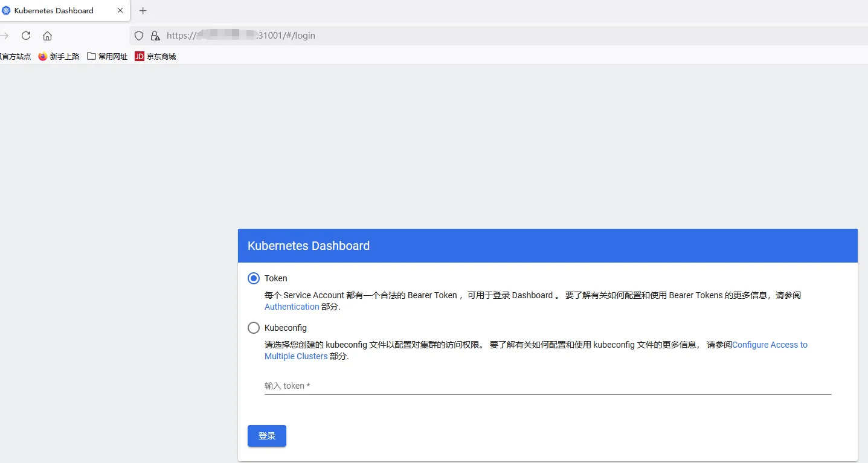Expand the 常用网址 bookmarks folder
The image size is (868, 463).
coord(108,56)
